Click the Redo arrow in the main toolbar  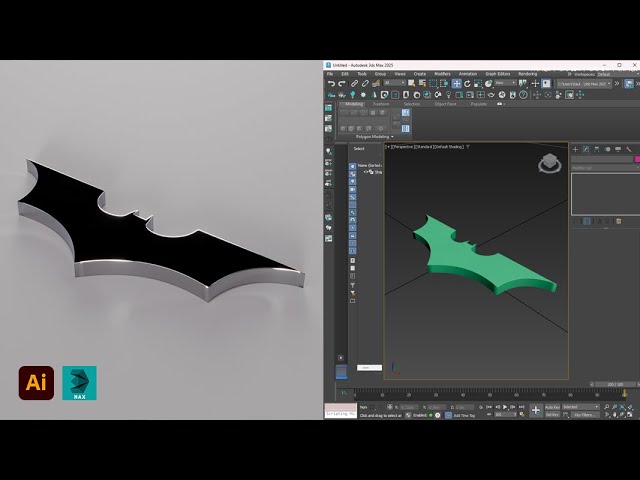pos(342,84)
